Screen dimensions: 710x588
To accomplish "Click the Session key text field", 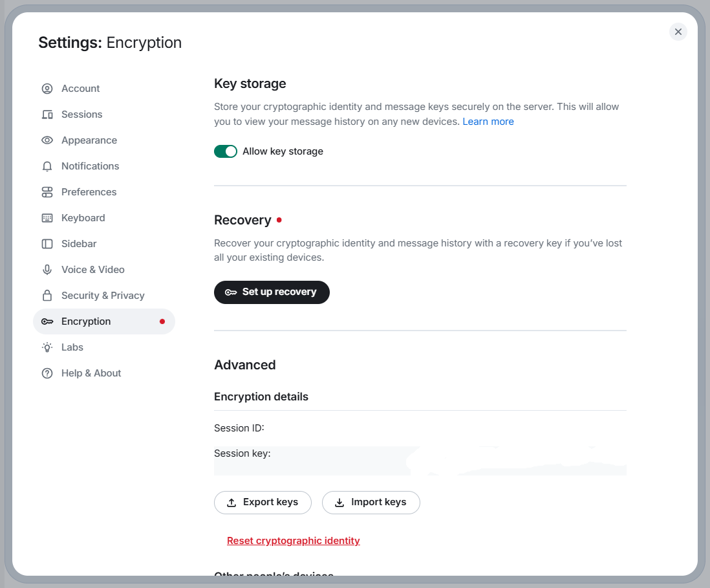I will pyautogui.click(x=420, y=461).
